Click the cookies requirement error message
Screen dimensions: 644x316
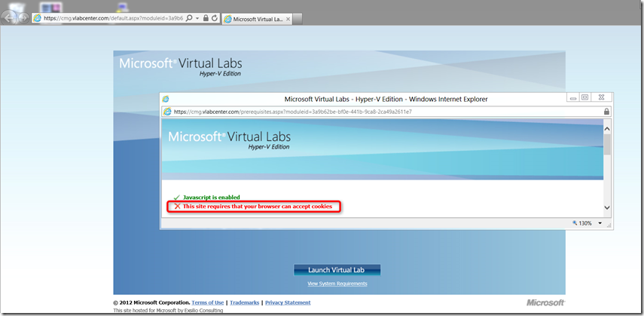pos(258,206)
